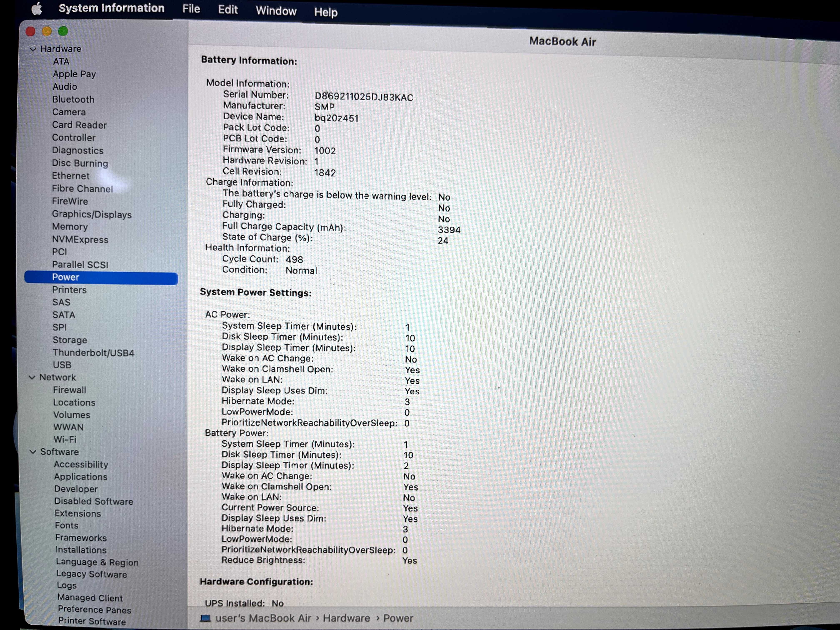The width and height of the screenshot is (840, 630).
Task: Open the Window menu
Action: [x=276, y=11]
